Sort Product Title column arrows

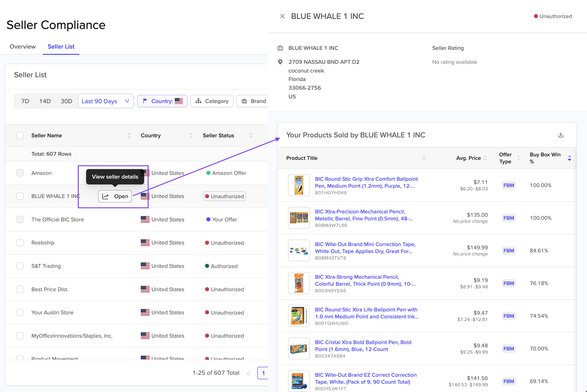pyautogui.click(x=424, y=158)
